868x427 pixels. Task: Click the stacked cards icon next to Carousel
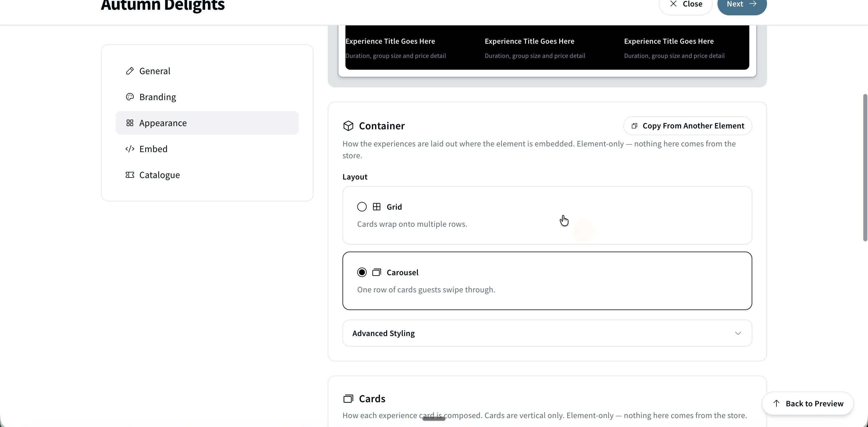coord(377,272)
